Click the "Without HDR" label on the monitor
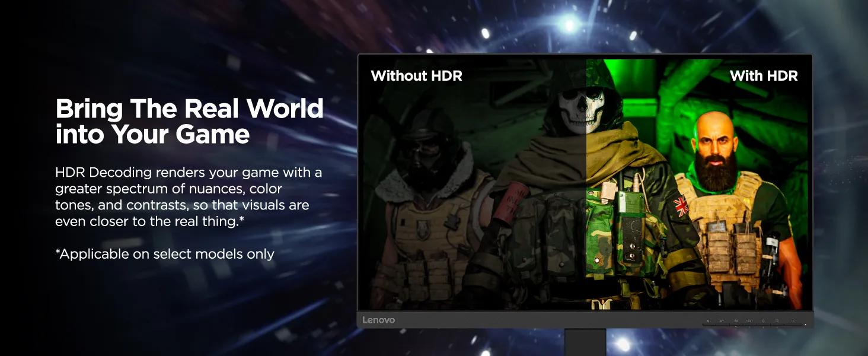868x356 pixels. point(416,76)
